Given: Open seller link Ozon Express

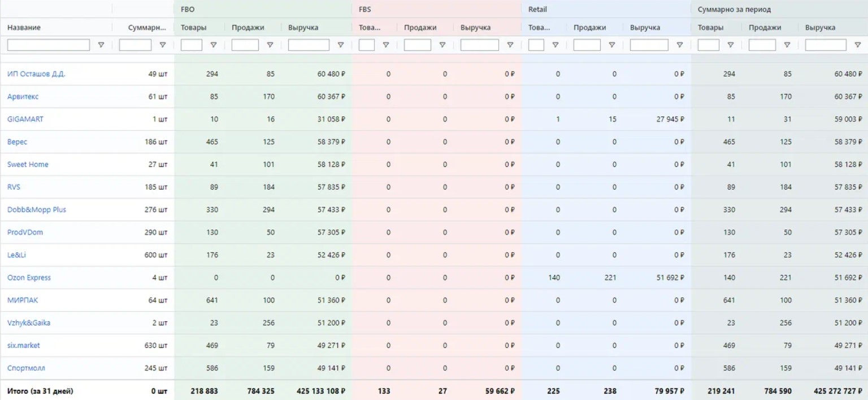Looking at the screenshot, I should coord(29,278).
